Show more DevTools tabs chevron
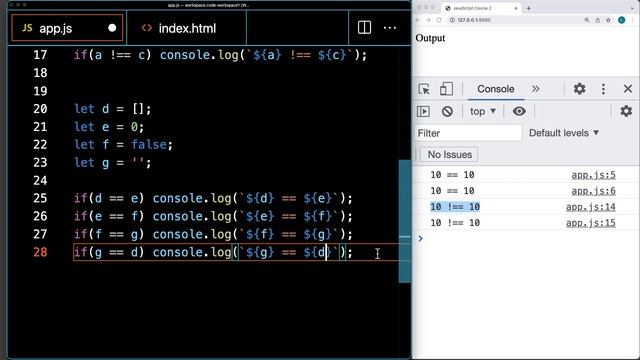This screenshot has height=360, width=640. click(x=536, y=89)
